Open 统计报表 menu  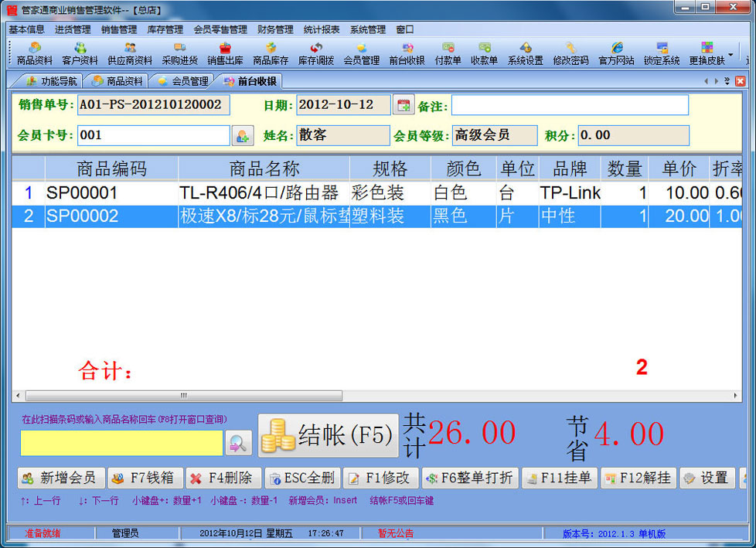click(x=322, y=29)
